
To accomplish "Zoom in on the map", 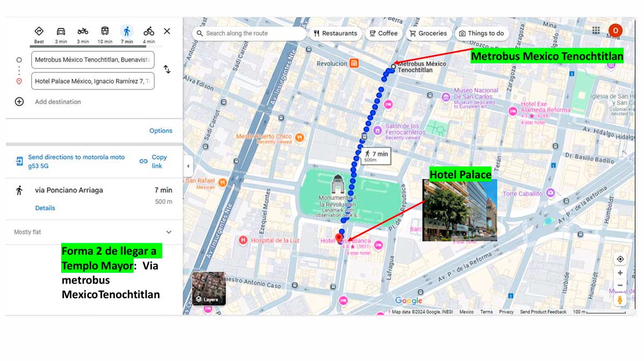I will [x=620, y=273].
